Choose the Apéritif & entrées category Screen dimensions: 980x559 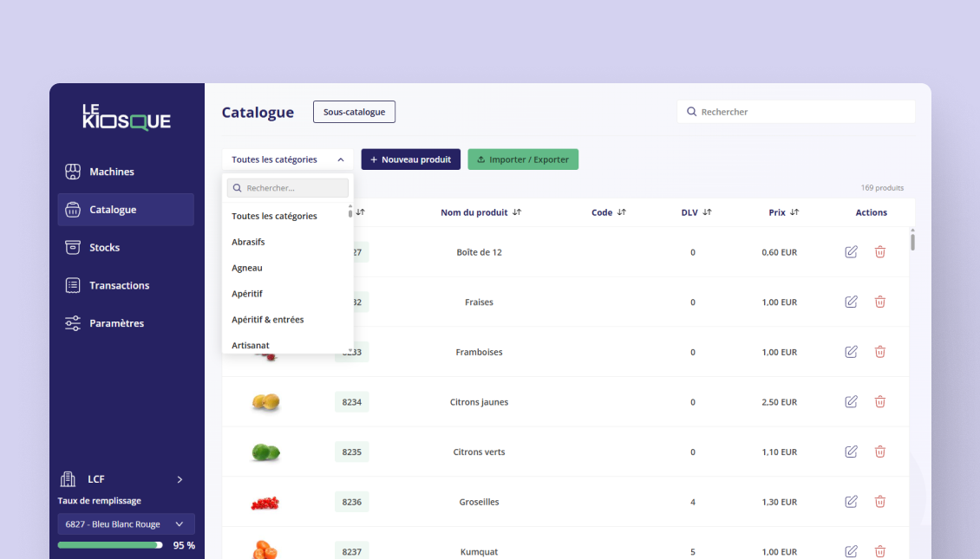(x=267, y=320)
